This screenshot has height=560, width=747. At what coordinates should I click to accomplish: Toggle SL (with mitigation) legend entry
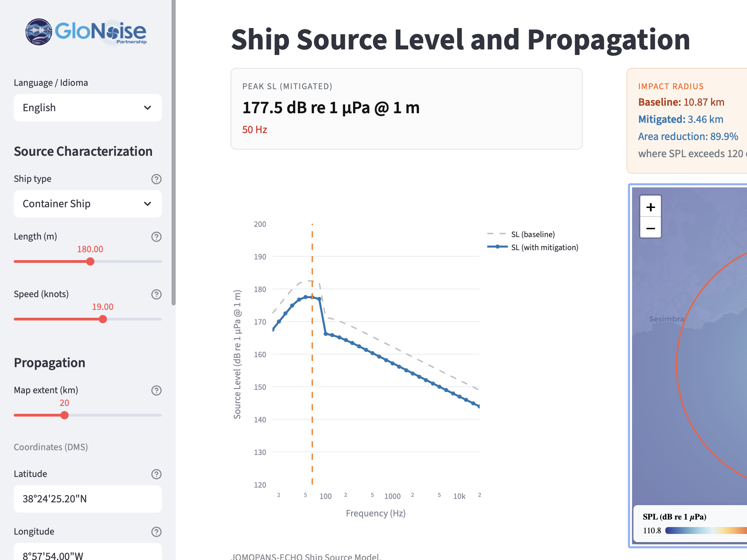click(x=544, y=247)
